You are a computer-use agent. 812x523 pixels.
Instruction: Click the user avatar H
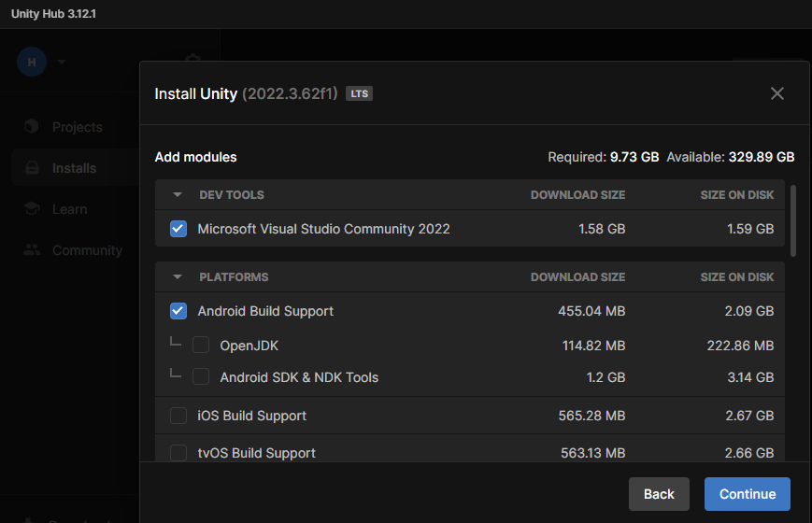click(x=32, y=62)
